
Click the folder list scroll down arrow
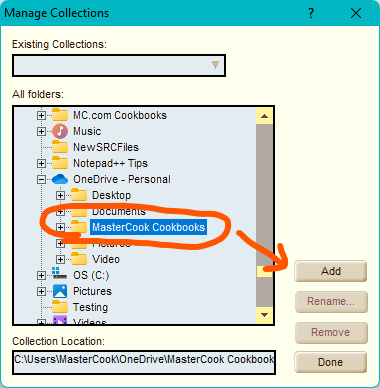click(x=265, y=315)
